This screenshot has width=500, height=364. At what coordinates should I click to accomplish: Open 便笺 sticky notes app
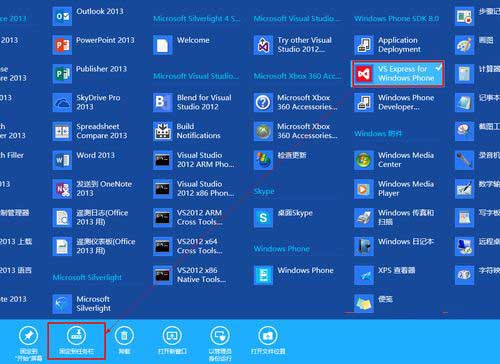374,304
